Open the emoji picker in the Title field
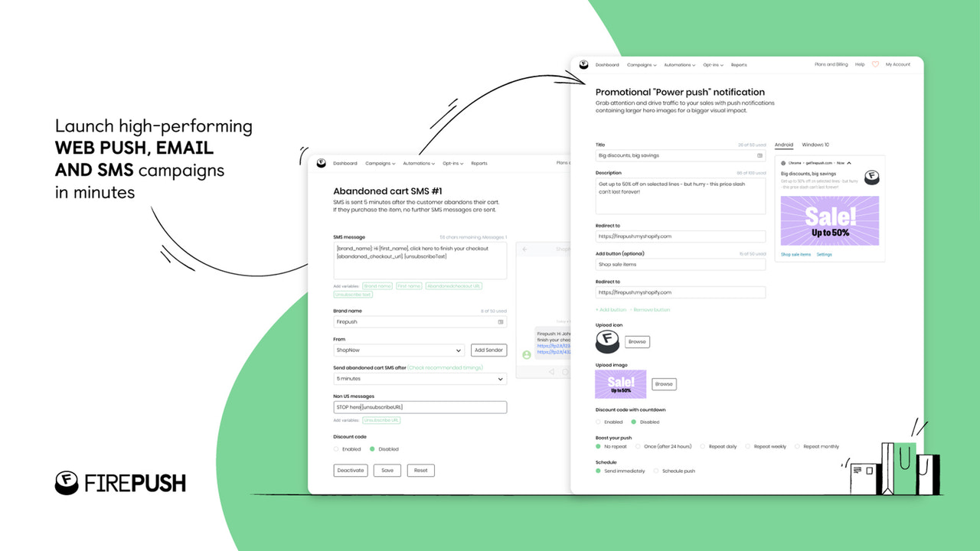The image size is (980, 551). coord(761,155)
